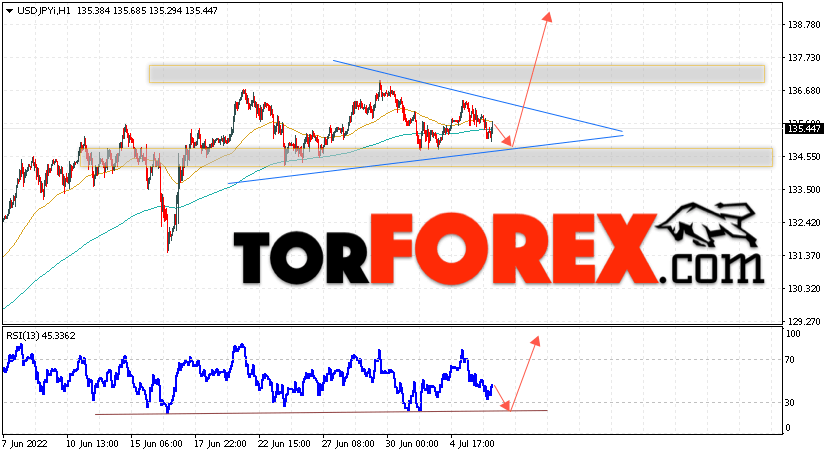Select the USDJPYi,H1 symbol title text
The height and width of the screenshot is (455, 828).
pos(44,11)
